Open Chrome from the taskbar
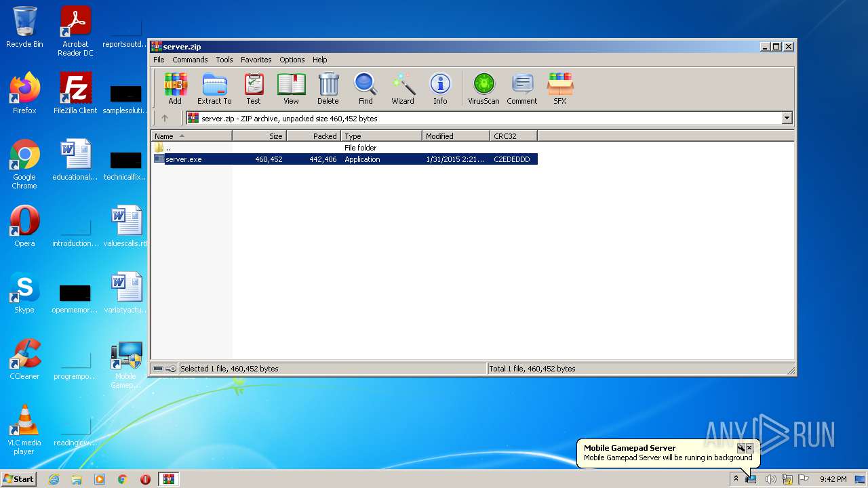Image resolution: width=868 pixels, height=488 pixels. [123, 479]
